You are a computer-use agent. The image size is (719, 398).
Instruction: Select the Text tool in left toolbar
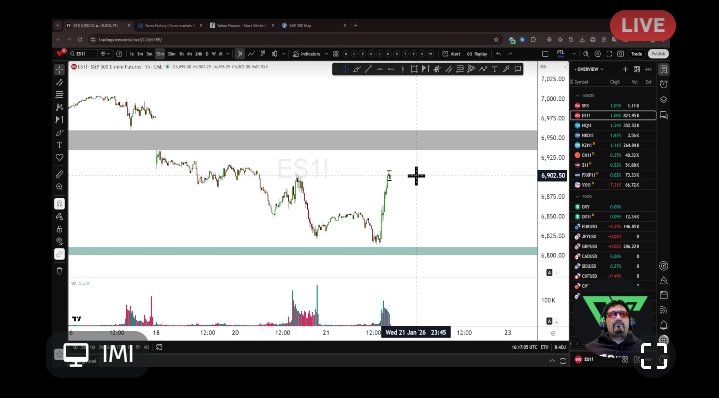pos(59,145)
